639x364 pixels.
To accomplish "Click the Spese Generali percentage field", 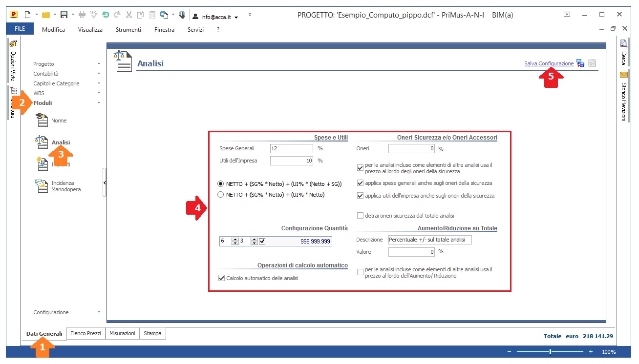I will pyautogui.click(x=291, y=148).
